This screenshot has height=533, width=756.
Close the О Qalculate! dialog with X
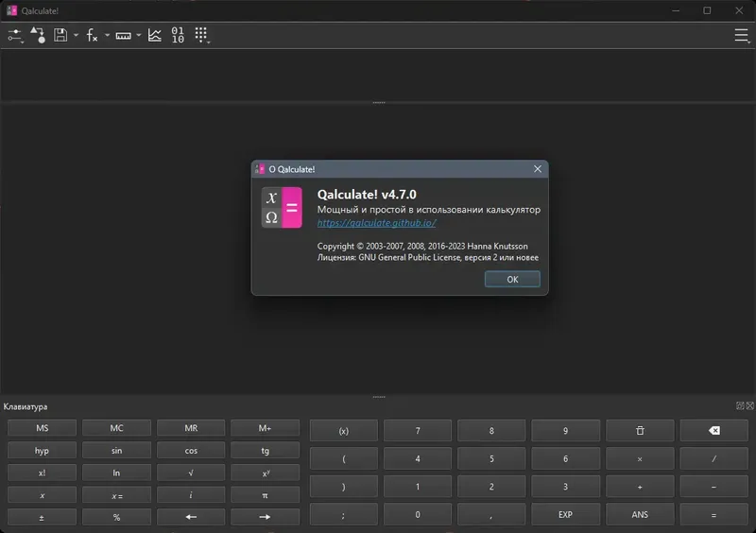(538, 169)
